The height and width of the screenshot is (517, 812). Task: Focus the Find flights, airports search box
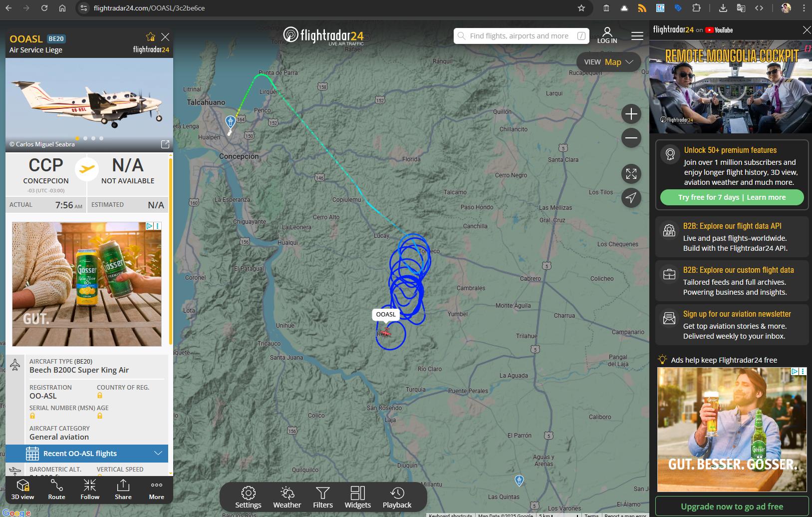[x=522, y=36]
